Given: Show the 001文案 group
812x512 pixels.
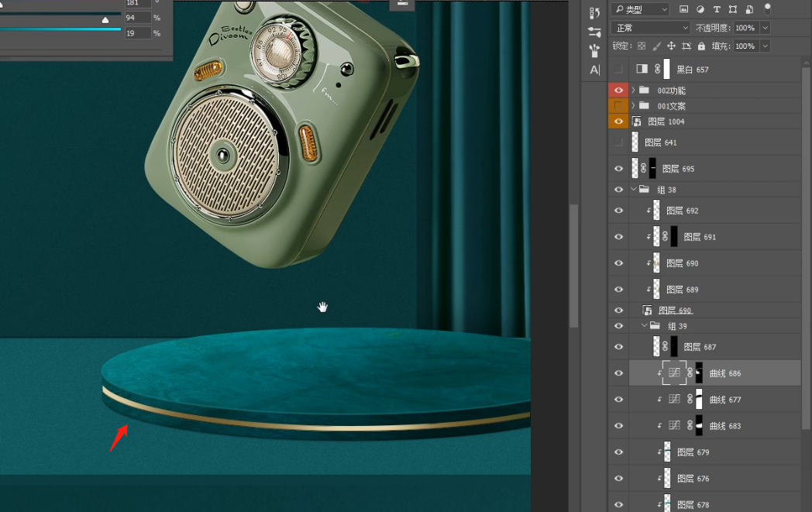Looking at the screenshot, I should (x=618, y=105).
